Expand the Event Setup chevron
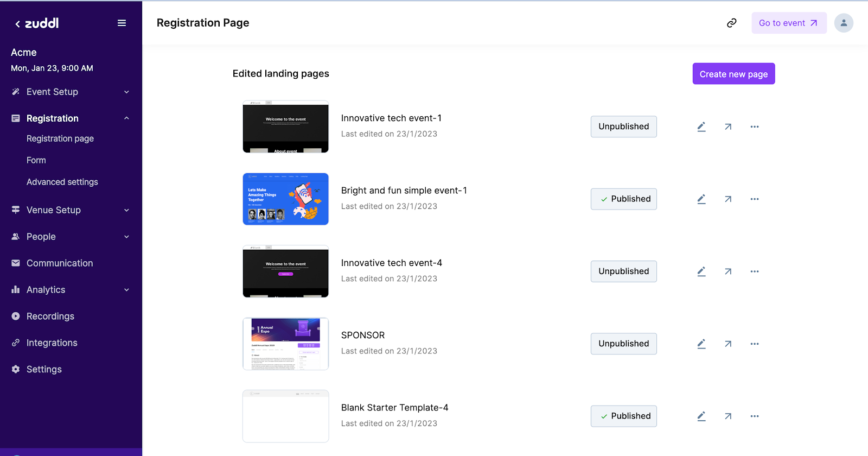The height and width of the screenshot is (456, 868). point(126,92)
